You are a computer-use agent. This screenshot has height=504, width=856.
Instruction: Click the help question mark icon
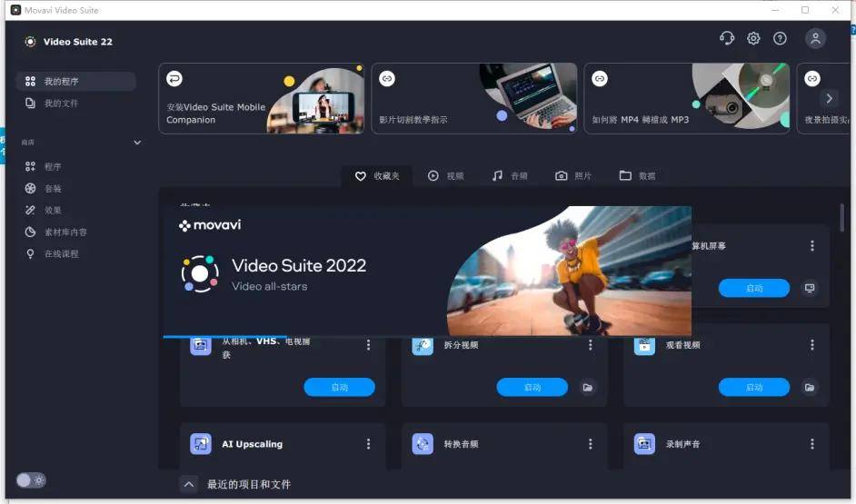point(780,38)
